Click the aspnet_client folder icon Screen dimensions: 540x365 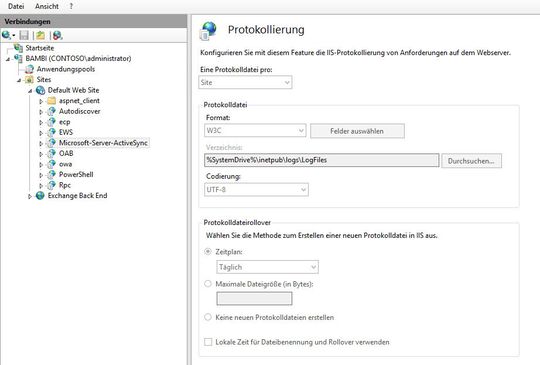coord(52,101)
